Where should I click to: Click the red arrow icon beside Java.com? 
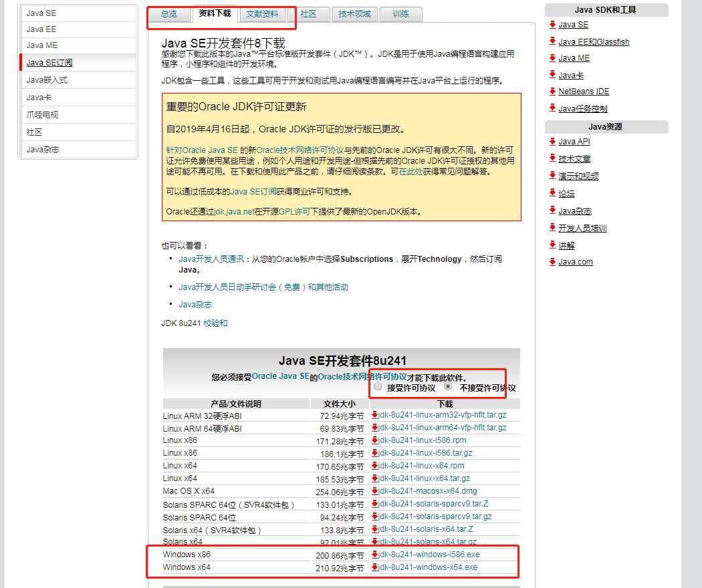[552, 261]
